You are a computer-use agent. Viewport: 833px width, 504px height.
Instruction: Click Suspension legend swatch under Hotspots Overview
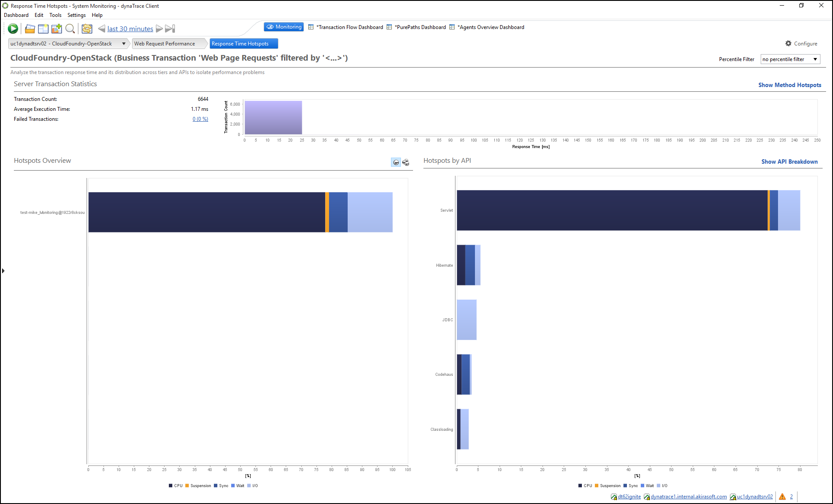click(x=187, y=486)
